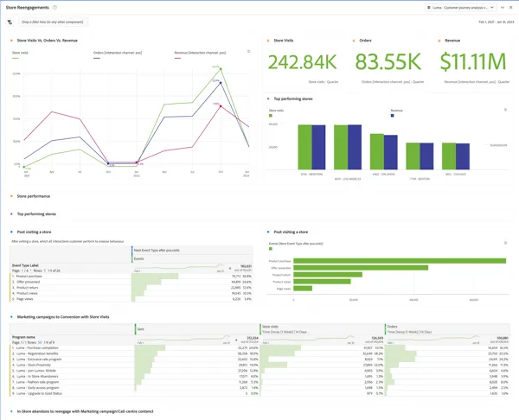Select row 4. Product views in the table

pos(131,293)
